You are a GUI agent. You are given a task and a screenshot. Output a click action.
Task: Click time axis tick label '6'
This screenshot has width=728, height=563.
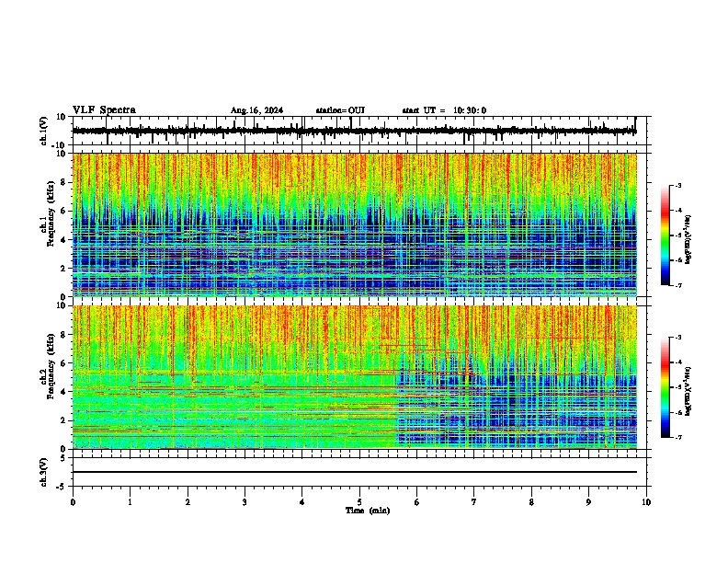point(417,502)
